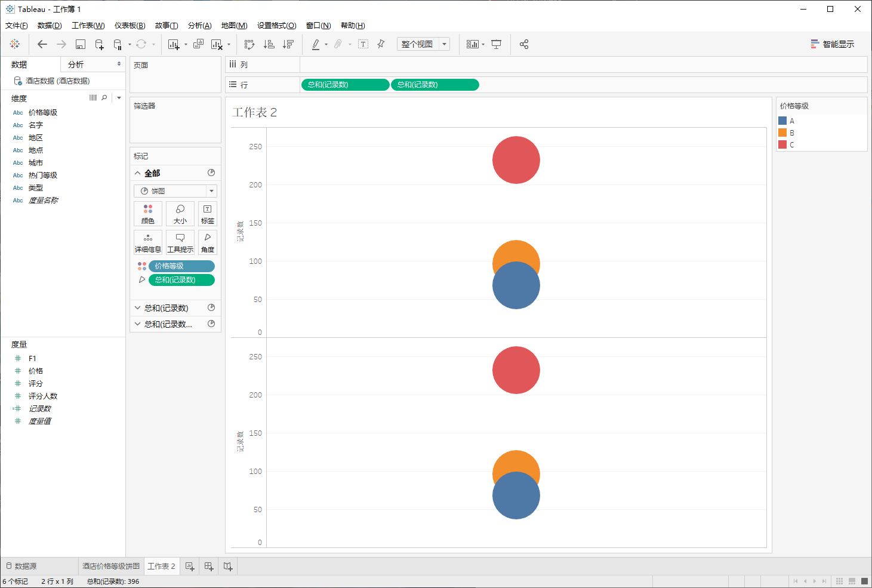Viewport: 872px width, 588px height.
Task: Click the add new data source icon
Action: point(99,44)
